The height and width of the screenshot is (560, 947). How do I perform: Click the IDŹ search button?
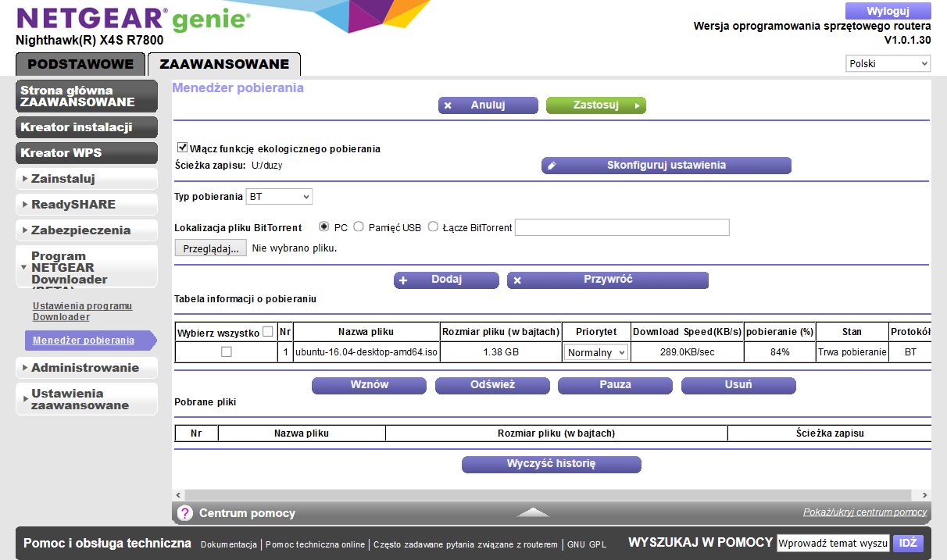tap(908, 543)
